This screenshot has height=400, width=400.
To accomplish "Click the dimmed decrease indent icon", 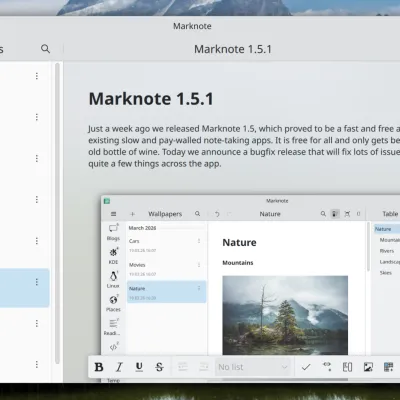I will pyautogui.click(x=183, y=367).
